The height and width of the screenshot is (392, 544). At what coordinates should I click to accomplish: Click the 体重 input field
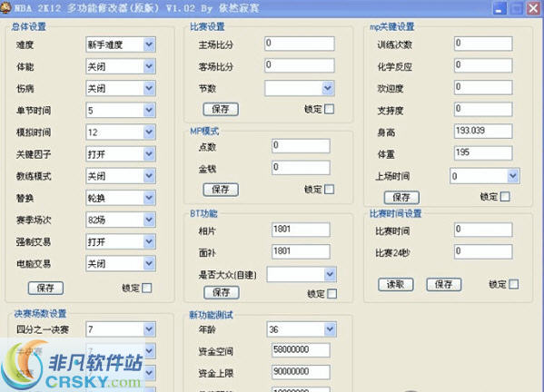pos(483,153)
